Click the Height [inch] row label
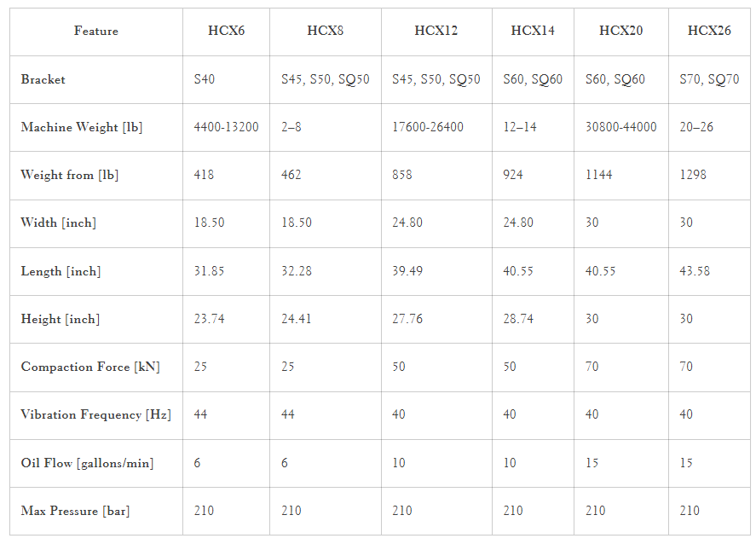Viewport: 756px width, 544px height. tap(61, 319)
